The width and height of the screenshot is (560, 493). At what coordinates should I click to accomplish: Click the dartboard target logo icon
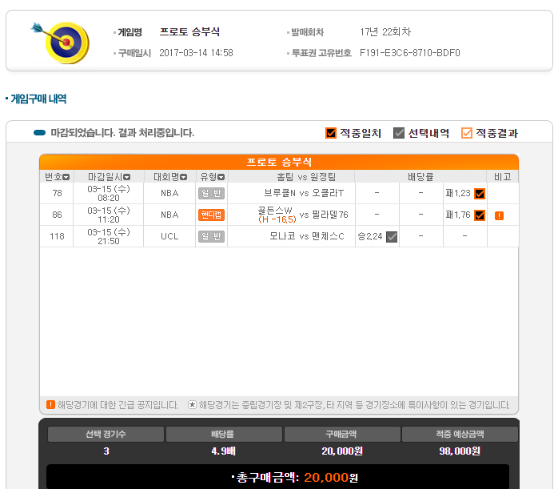coord(61,43)
